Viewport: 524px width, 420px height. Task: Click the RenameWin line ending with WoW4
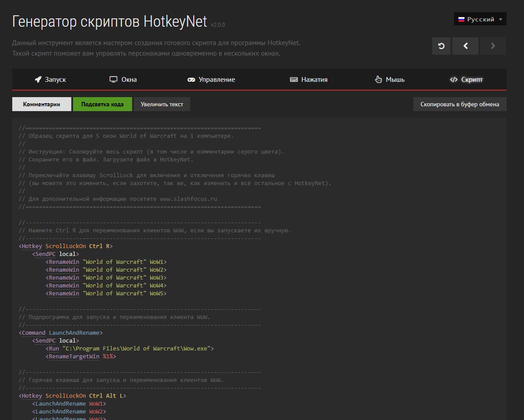pyautogui.click(x=106, y=286)
